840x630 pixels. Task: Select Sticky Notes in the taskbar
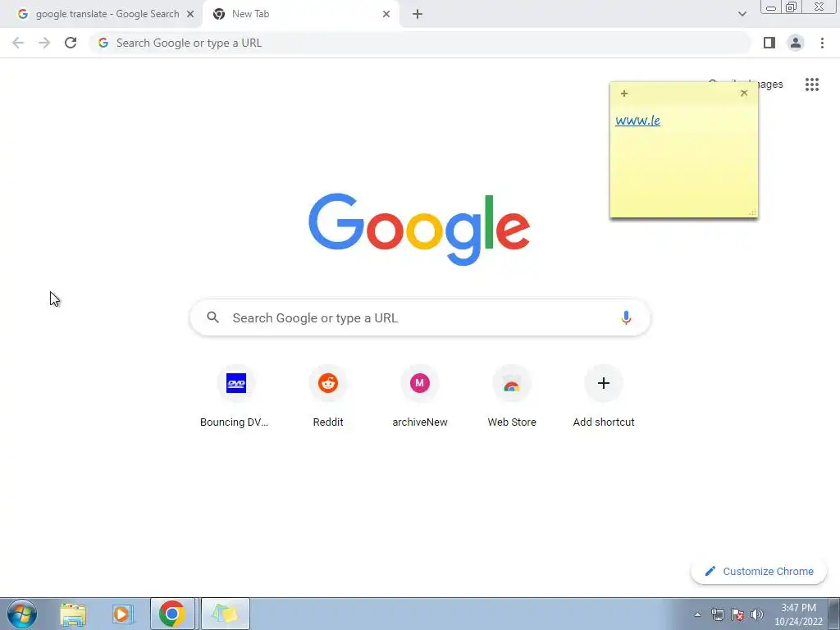pos(225,614)
